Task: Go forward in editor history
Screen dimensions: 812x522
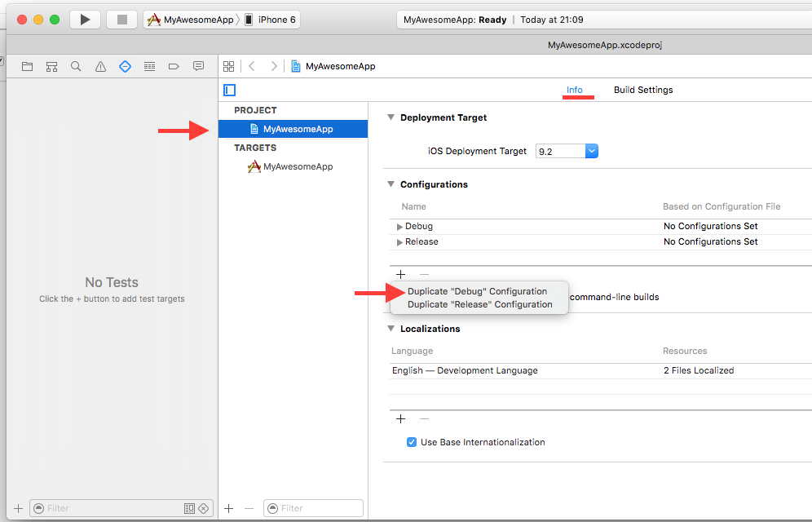Action: click(274, 66)
